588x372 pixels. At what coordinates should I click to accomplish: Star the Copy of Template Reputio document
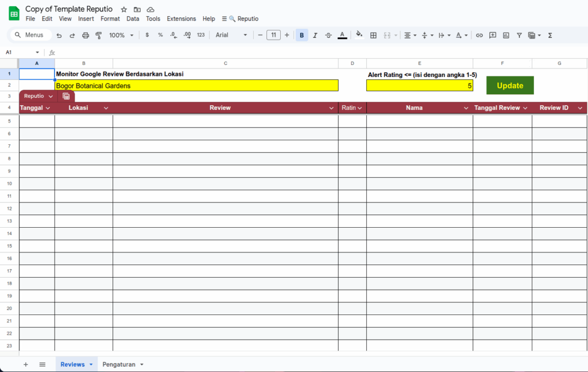coord(124,10)
